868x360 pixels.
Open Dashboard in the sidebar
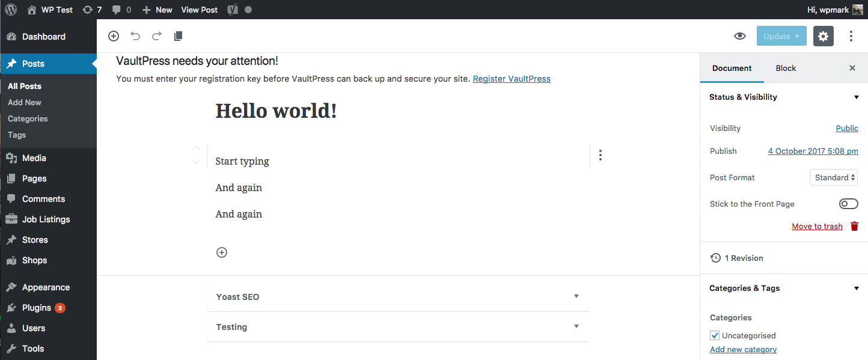pyautogui.click(x=48, y=37)
